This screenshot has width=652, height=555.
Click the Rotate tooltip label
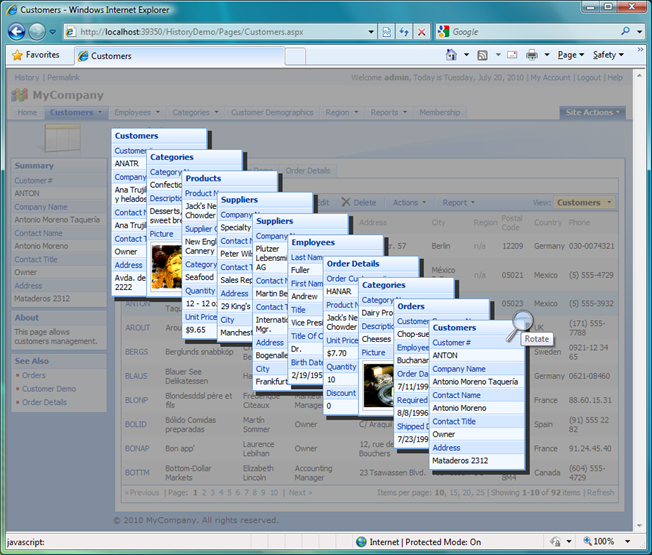point(537,339)
